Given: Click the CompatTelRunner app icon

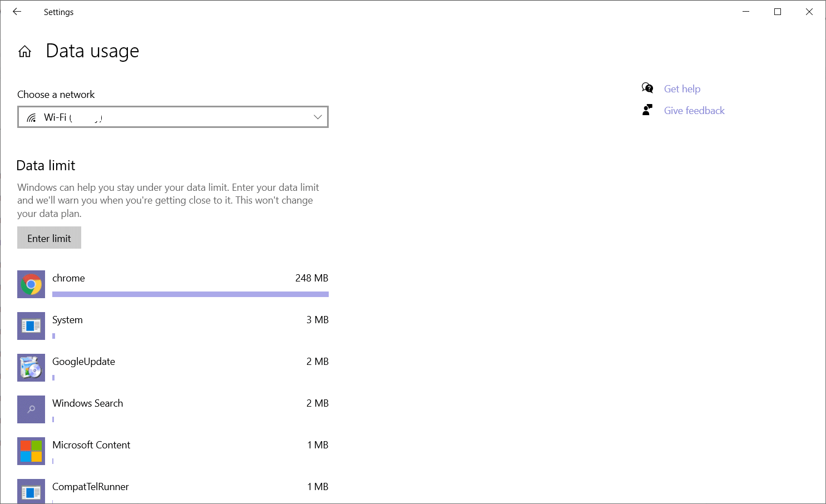Looking at the screenshot, I should pyautogui.click(x=31, y=492).
